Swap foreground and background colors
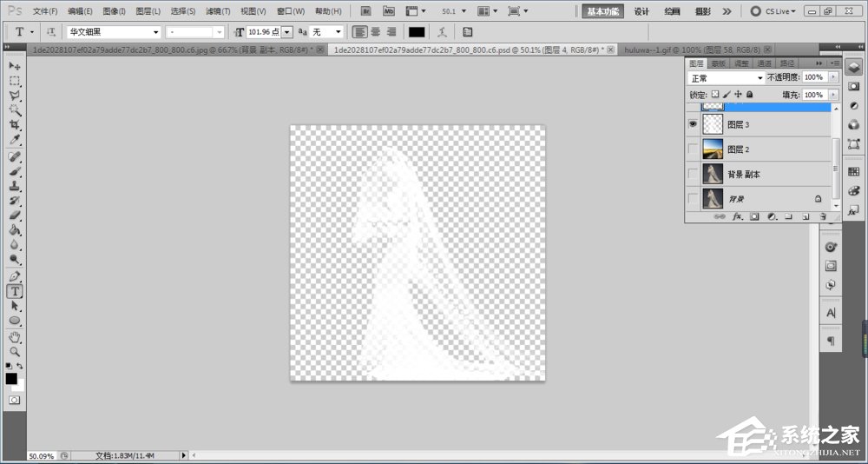Image resolution: width=868 pixels, height=464 pixels. pos(21,366)
